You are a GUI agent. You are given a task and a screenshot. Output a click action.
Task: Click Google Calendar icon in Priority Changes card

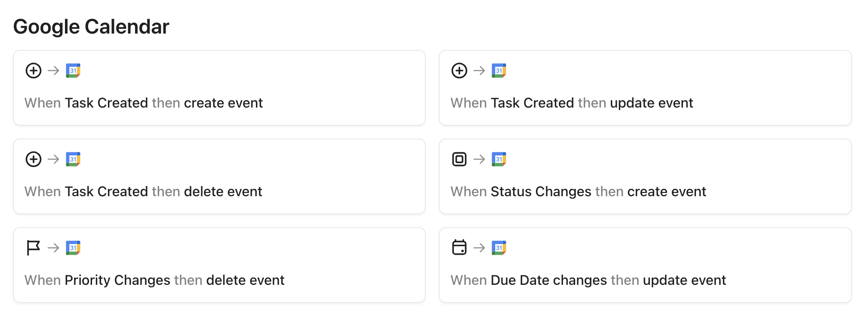coord(73,248)
